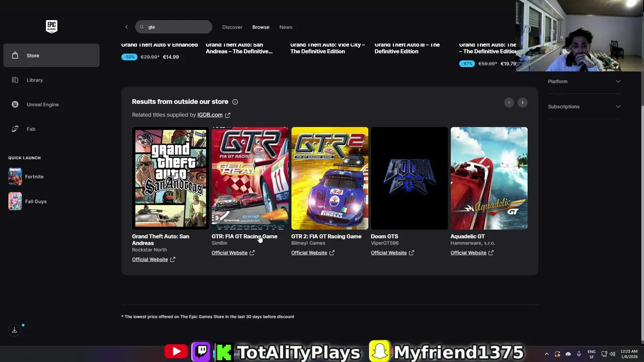Open Grand Theft Auto III Definitive Edition
The image size is (644, 362).
tap(407, 48)
